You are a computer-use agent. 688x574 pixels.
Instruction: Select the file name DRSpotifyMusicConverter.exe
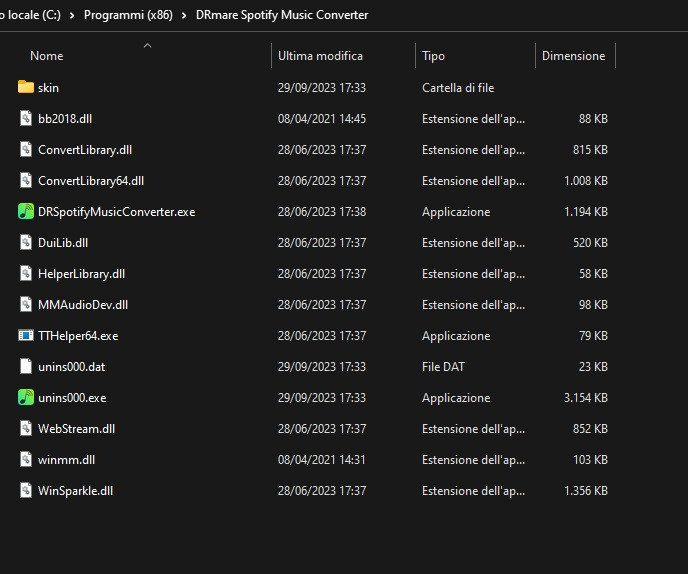(116, 212)
